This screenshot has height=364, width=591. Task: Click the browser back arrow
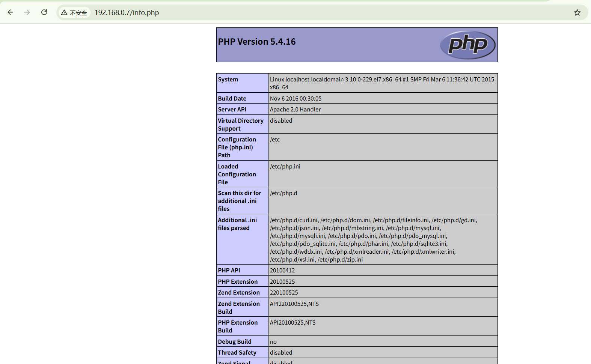coord(11,12)
